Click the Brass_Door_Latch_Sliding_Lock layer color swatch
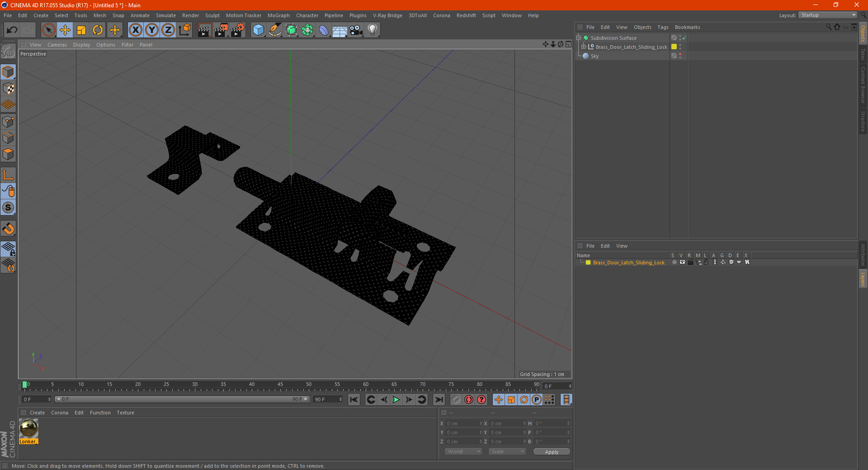Viewport: 868px width, 470px height. point(588,262)
